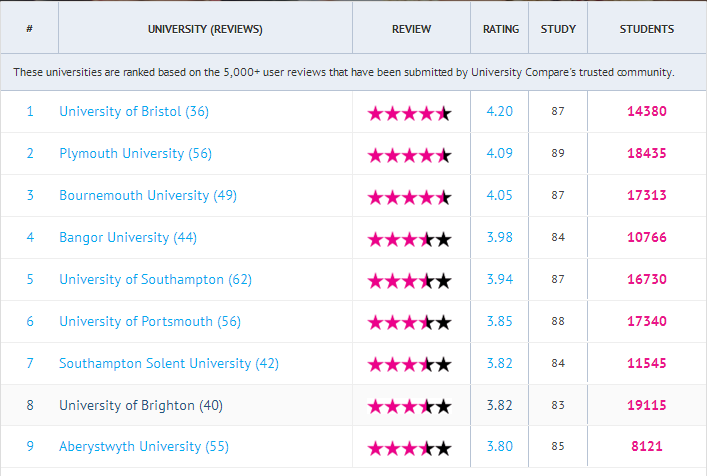Click the # rank column header
707x476 pixels.
pyautogui.click(x=29, y=29)
